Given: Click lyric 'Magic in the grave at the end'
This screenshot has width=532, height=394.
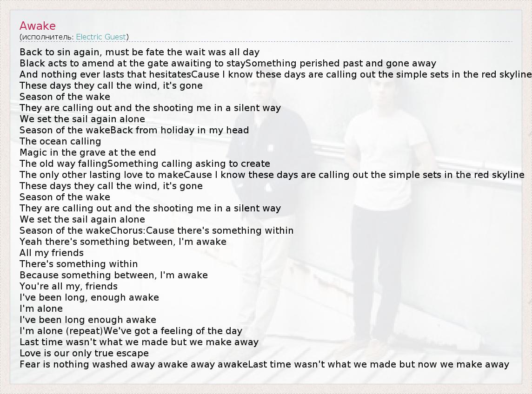Looking at the screenshot, I should [88, 152].
